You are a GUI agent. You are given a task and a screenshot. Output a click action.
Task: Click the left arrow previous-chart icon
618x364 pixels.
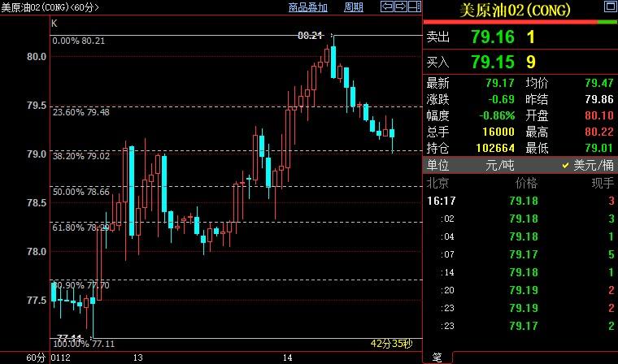387,7
